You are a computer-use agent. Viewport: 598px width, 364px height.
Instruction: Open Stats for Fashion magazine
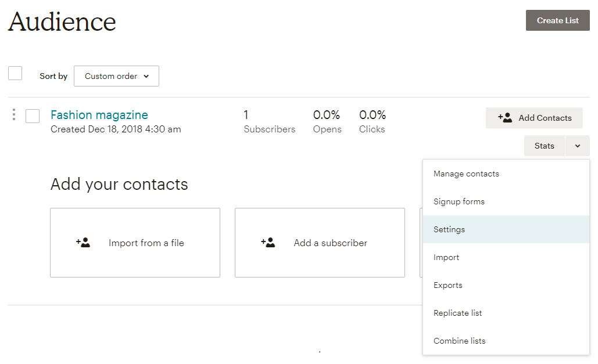click(544, 146)
